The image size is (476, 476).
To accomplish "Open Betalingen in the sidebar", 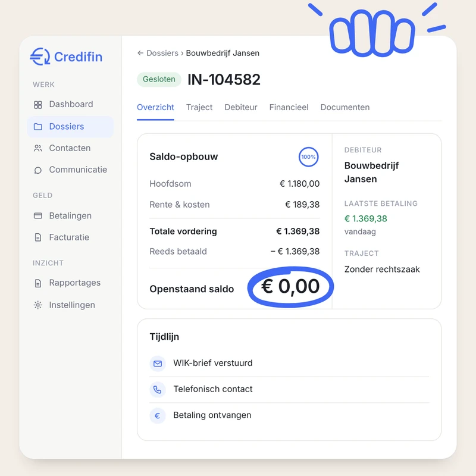I will coord(70,216).
